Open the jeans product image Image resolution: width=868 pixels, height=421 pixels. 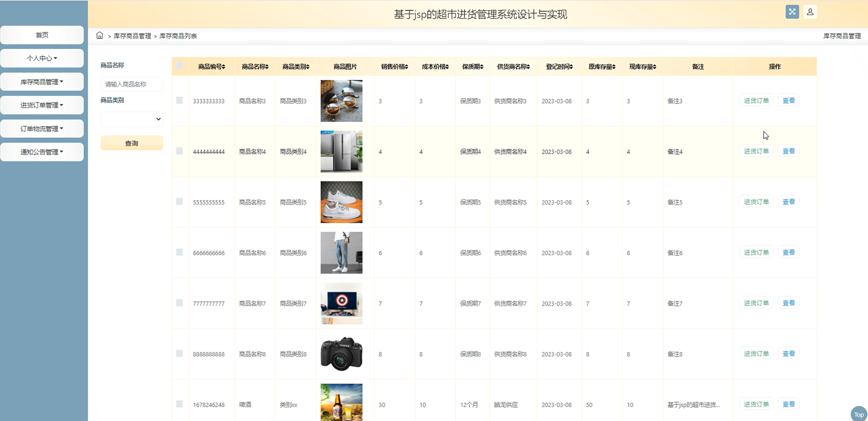(x=341, y=253)
